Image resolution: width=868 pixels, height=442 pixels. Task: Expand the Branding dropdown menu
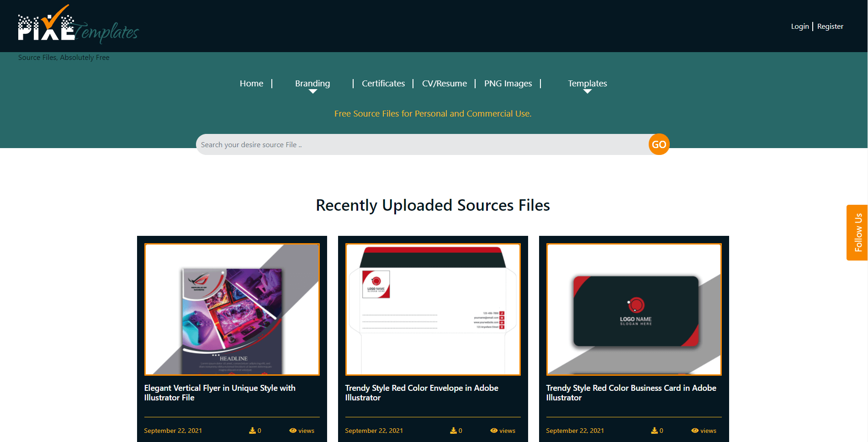(x=312, y=83)
